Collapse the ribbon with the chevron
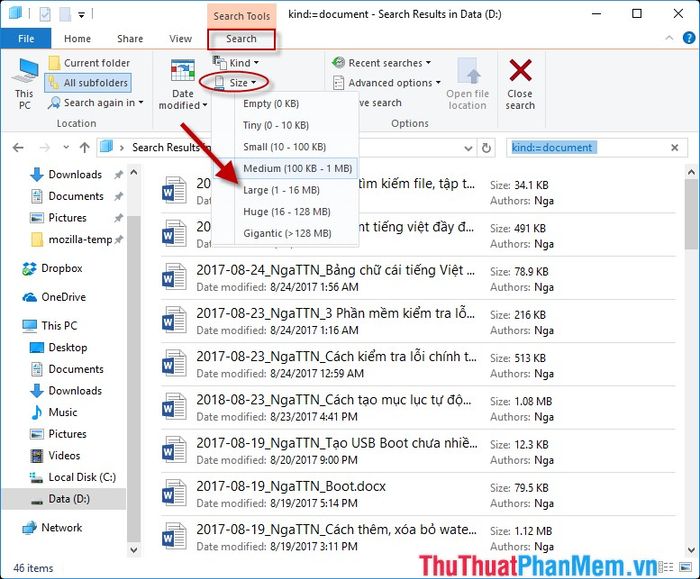700x579 pixels. pos(669,38)
